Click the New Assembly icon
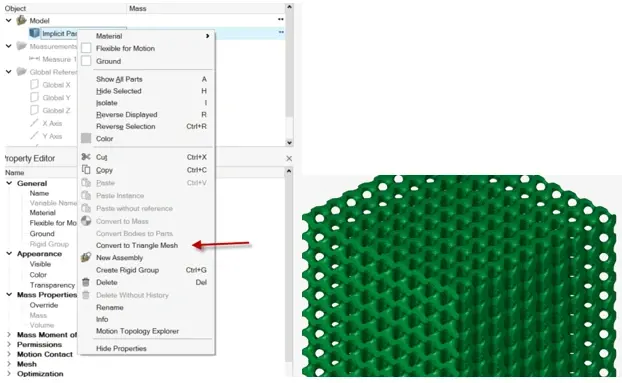 point(86,257)
